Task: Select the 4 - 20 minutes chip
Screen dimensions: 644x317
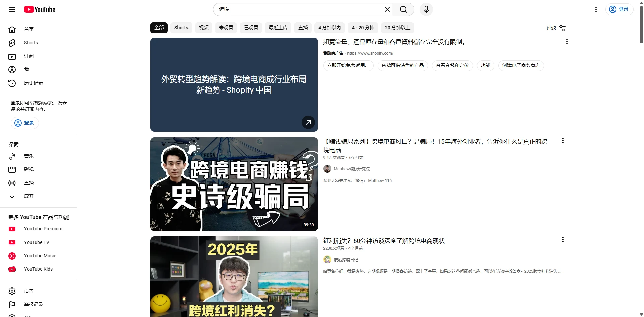Action: pos(363,28)
